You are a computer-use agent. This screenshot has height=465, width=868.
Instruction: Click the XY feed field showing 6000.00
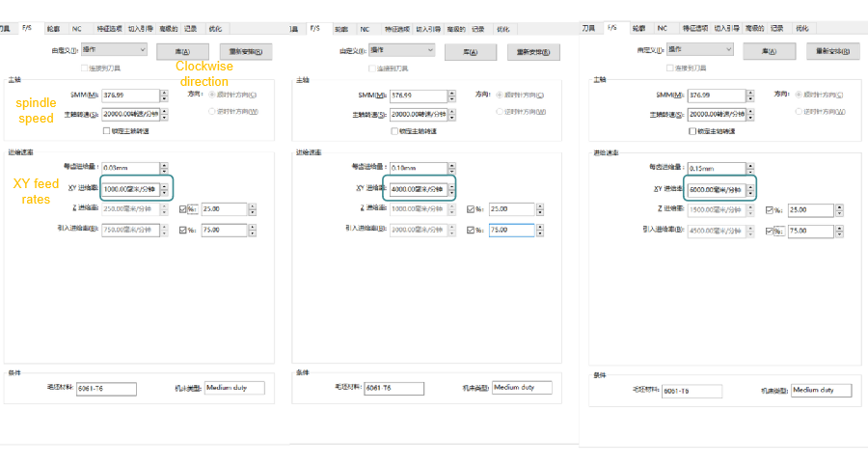click(x=717, y=189)
